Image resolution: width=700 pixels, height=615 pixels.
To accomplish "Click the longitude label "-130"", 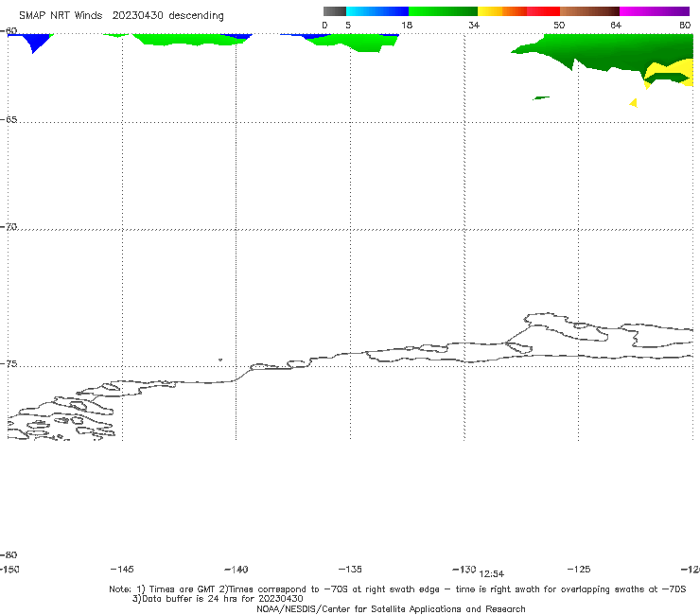I will (x=464, y=570).
